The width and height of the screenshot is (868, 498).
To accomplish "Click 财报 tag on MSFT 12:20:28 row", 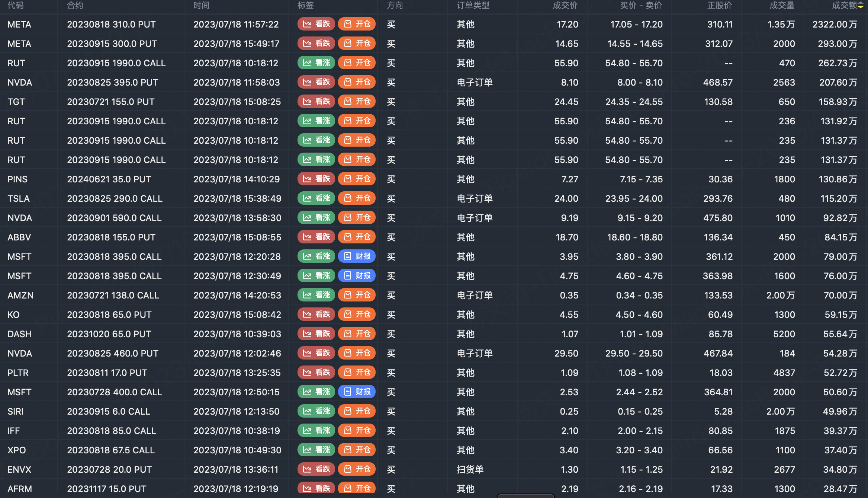I will pos(357,256).
